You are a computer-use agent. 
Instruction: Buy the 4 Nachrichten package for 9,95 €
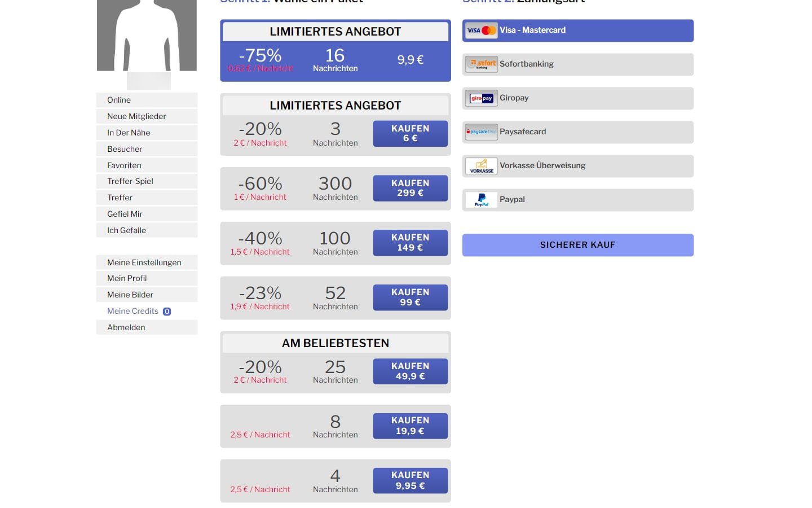[410, 481]
